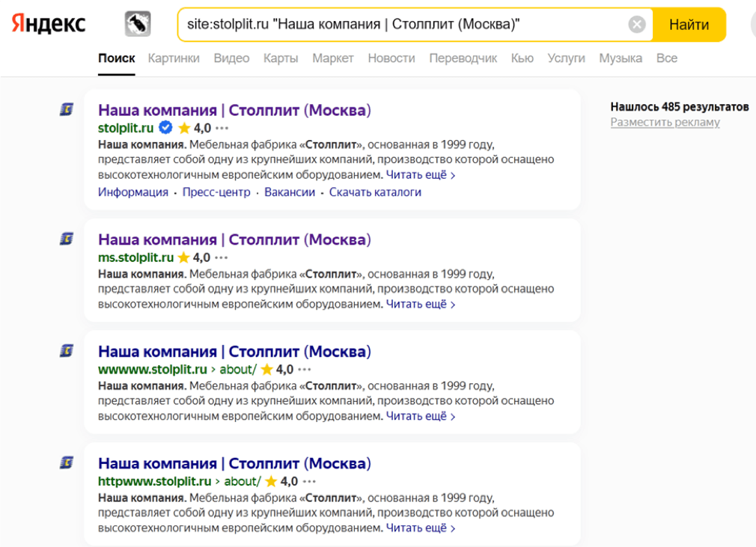This screenshot has height=547, width=756.
Task: Click the Yandex logo
Action: click(x=49, y=24)
